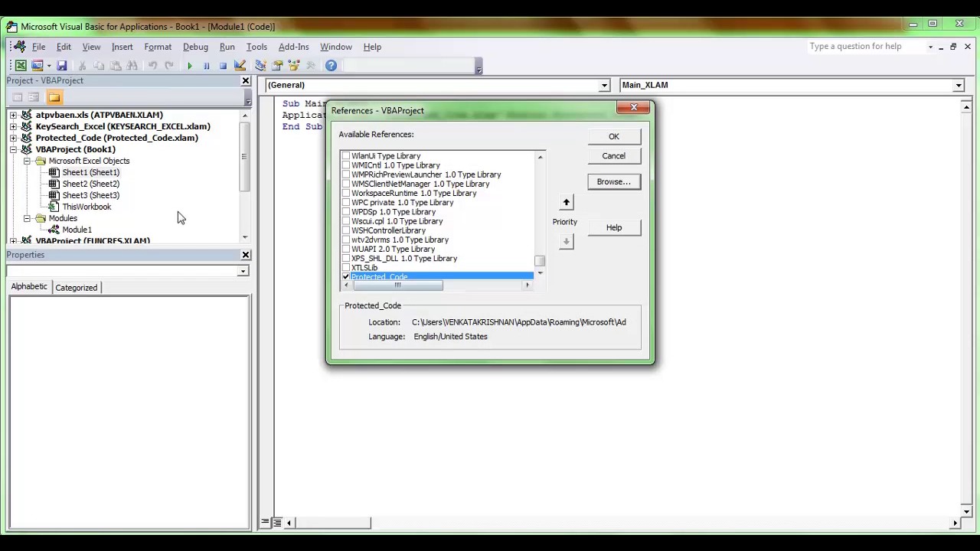Save the project with the floppy disk icon
The image size is (980, 551).
[62, 66]
